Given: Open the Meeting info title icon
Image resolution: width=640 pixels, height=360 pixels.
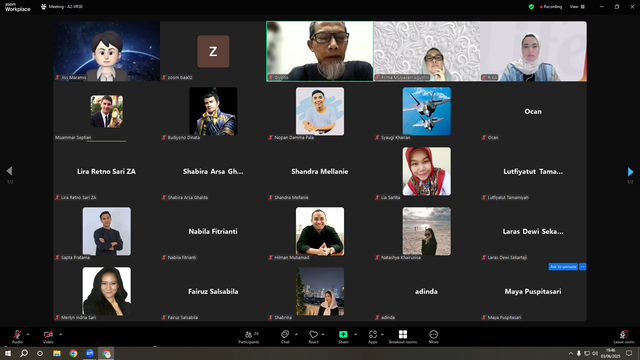Looking at the screenshot, I should 44,7.
